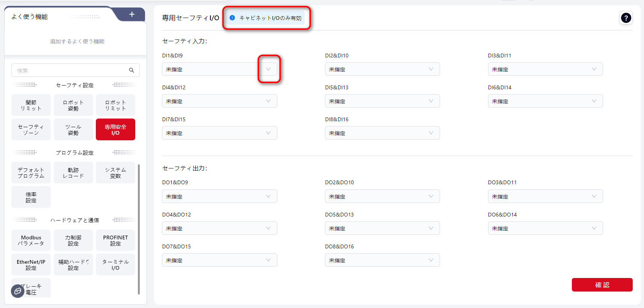Click the help question mark icon
Image resolution: width=644 pixels, height=308 pixels.
(626, 18)
